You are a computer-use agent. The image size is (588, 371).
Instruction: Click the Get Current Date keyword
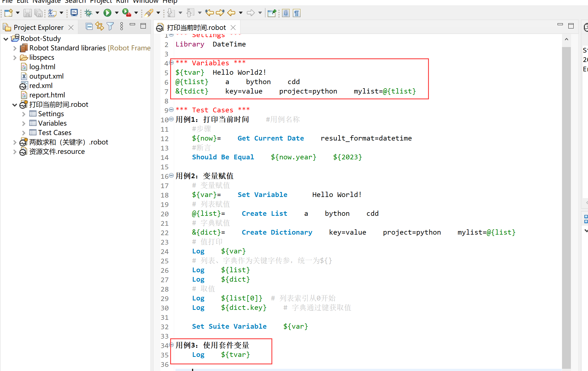point(271,138)
